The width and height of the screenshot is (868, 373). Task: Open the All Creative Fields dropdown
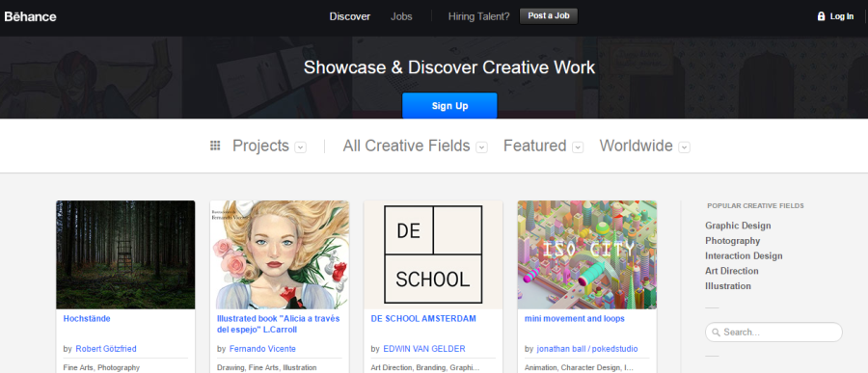[x=415, y=147]
